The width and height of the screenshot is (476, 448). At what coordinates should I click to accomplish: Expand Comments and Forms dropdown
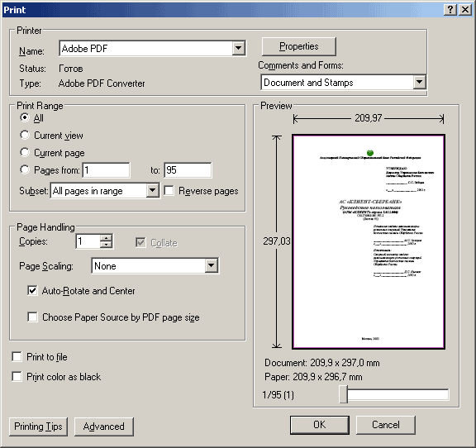419,82
